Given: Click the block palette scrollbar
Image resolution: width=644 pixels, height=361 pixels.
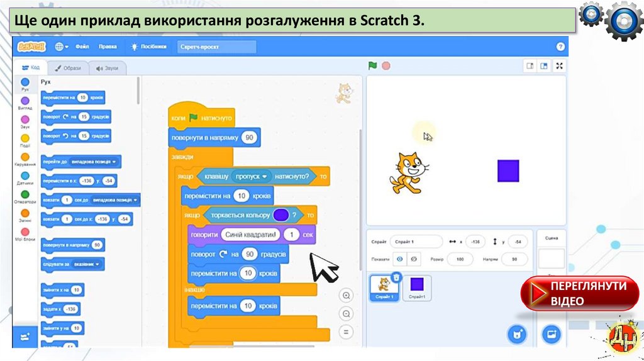Looking at the screenshot, I should (138, 91).
